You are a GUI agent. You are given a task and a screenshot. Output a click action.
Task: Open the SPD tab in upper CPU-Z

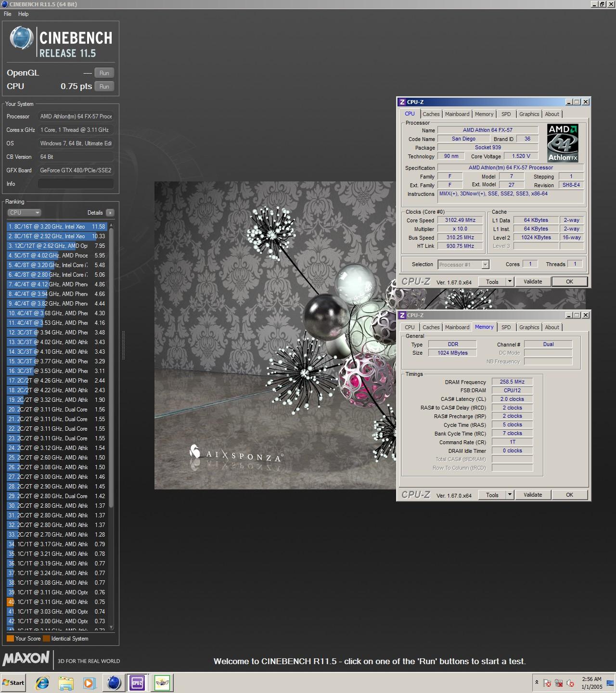tap(506, 114)
